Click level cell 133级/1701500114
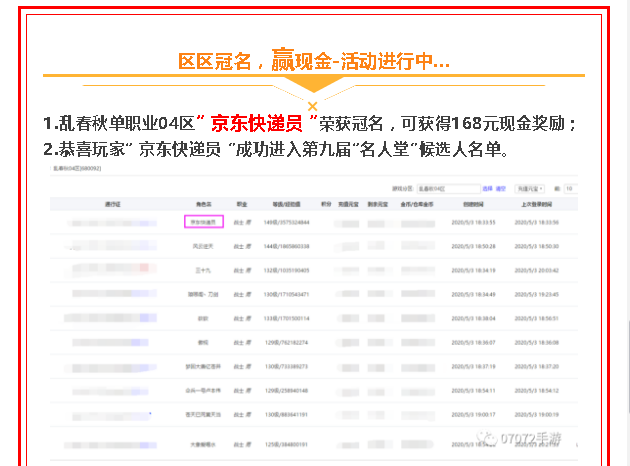Screen dimensions: 630x466 click(x=286, y=319)
